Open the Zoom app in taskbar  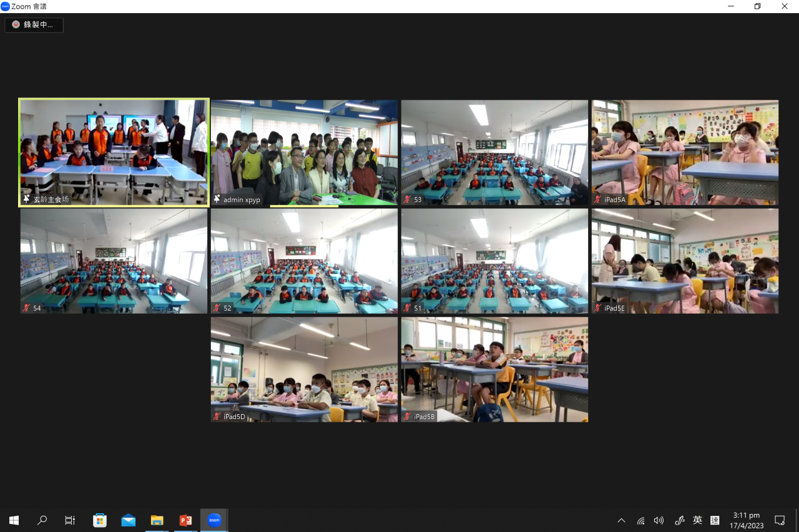coord(214,520)
